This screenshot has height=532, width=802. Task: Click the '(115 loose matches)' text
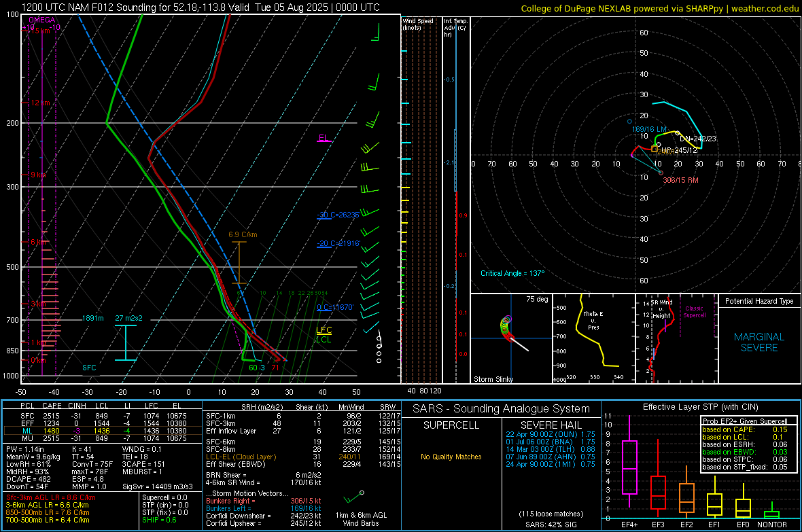(x=551, y=514)
